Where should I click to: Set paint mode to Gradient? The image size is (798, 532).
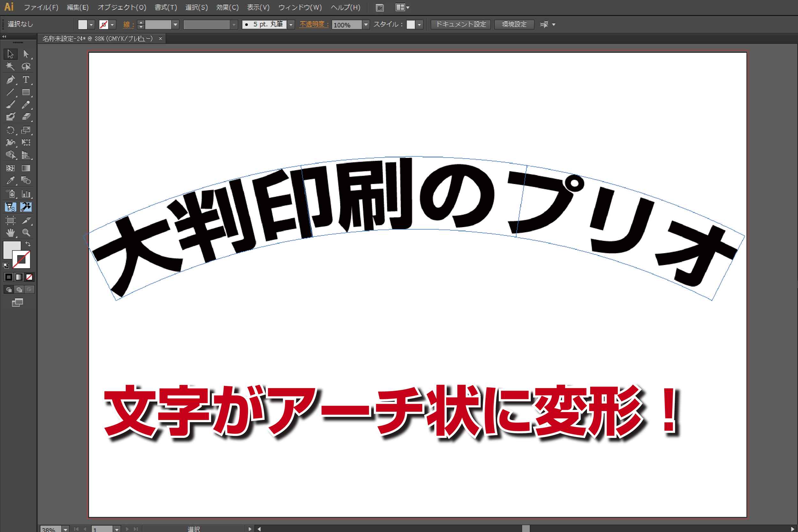coord(19,277)
